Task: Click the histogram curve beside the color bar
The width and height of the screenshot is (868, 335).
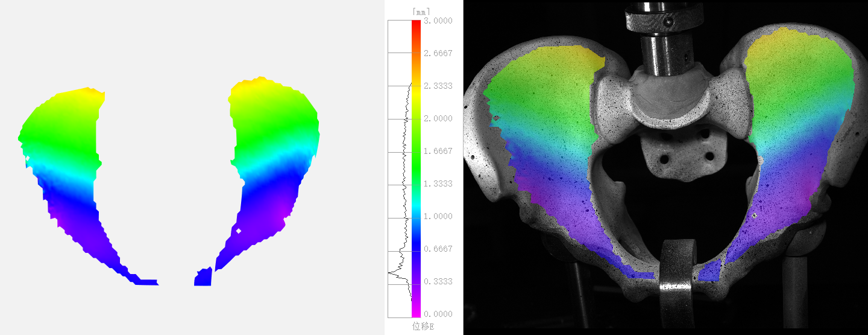Action: pos(400,169)
